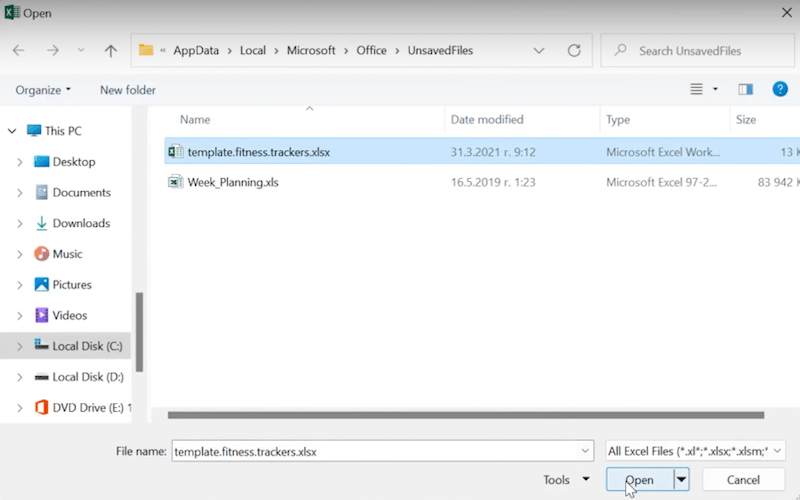
Task: Open the All Excel Files type filter
Action: (695, 451)
